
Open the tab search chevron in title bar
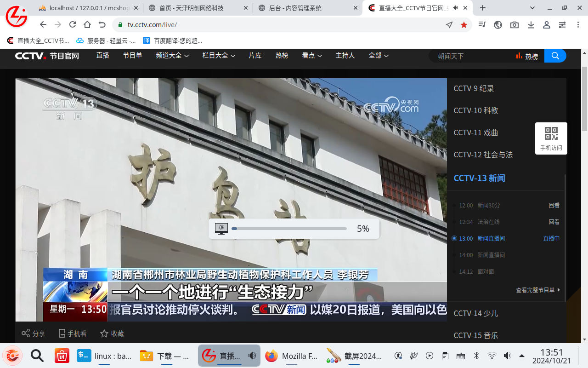tap(532, 8)
